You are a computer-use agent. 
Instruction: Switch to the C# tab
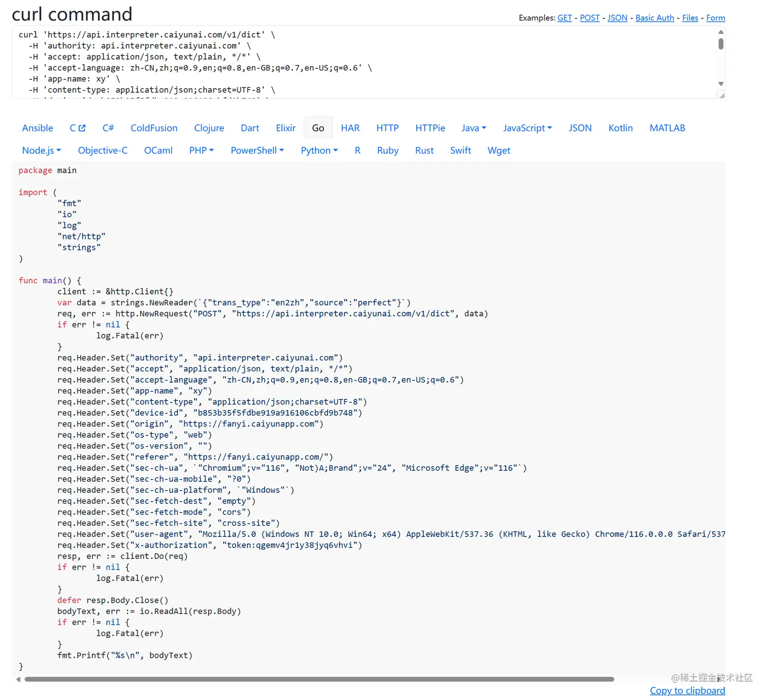(108, 128)
